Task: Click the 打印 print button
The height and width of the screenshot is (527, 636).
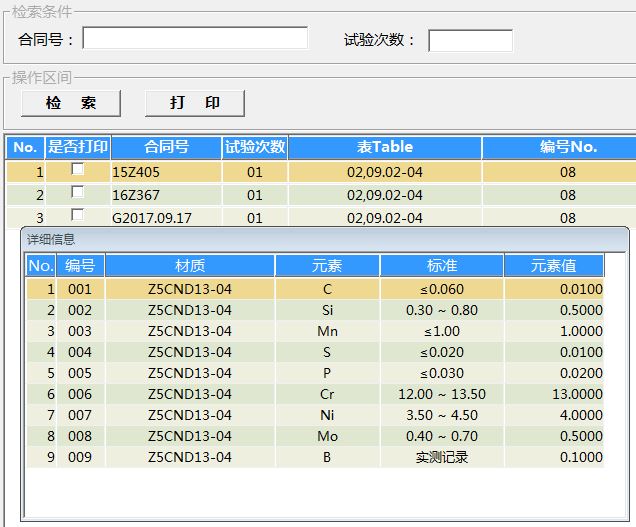Action: pos(195,103)
